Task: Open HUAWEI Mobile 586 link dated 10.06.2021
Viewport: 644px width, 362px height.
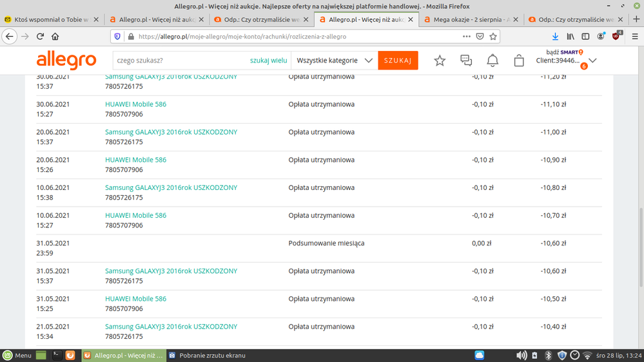Action: 135,216
